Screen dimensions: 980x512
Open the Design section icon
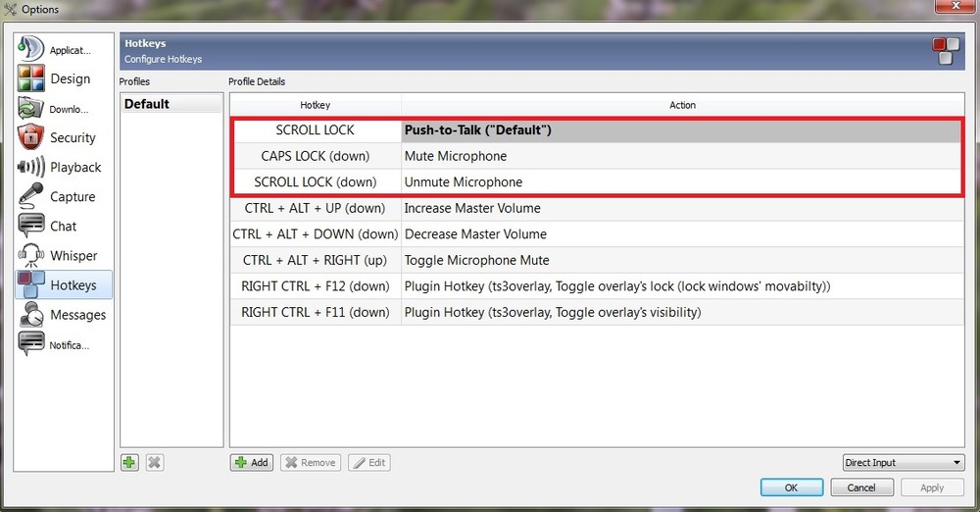pyautogui.click(x=30, y=78)
